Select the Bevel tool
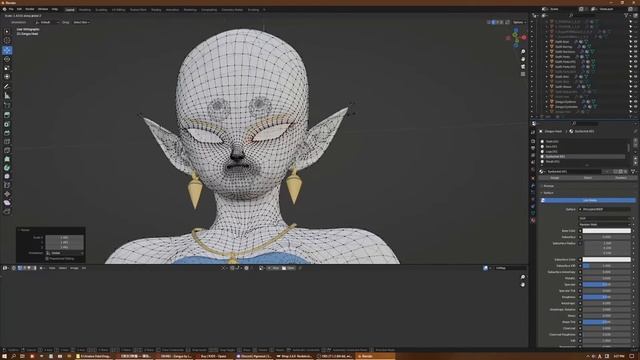 click(x=7, y=133)
